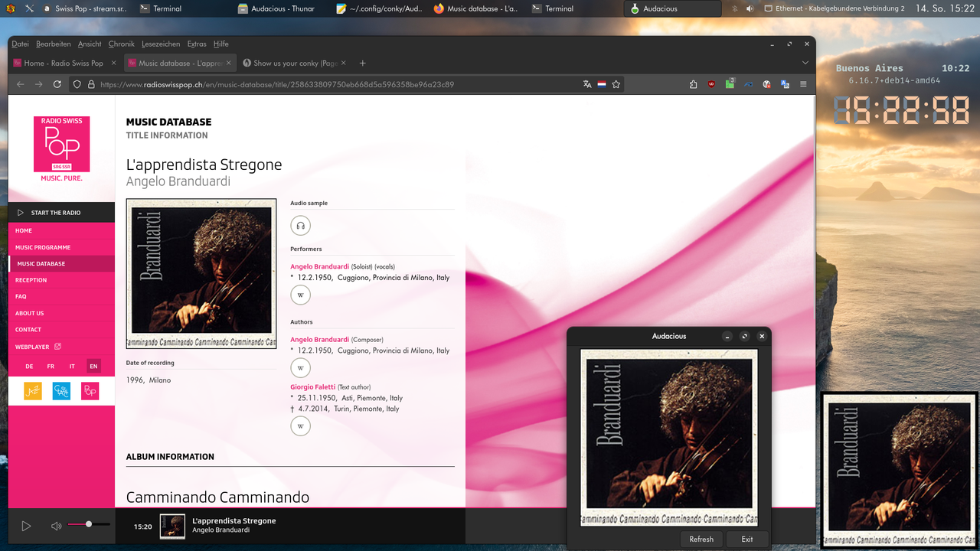Viewport: 980px width, 551px height.
Task: Launch WEBPLAYER in sidebar
Action: pos(61,347)
